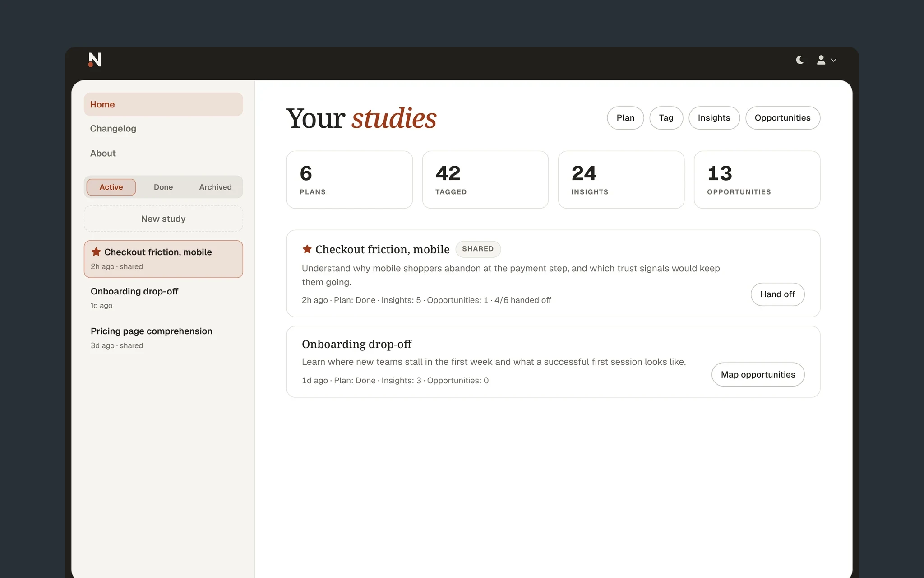The image size is (924, 578).
Task: Open the About page
Action: click(x=103, y=154)
